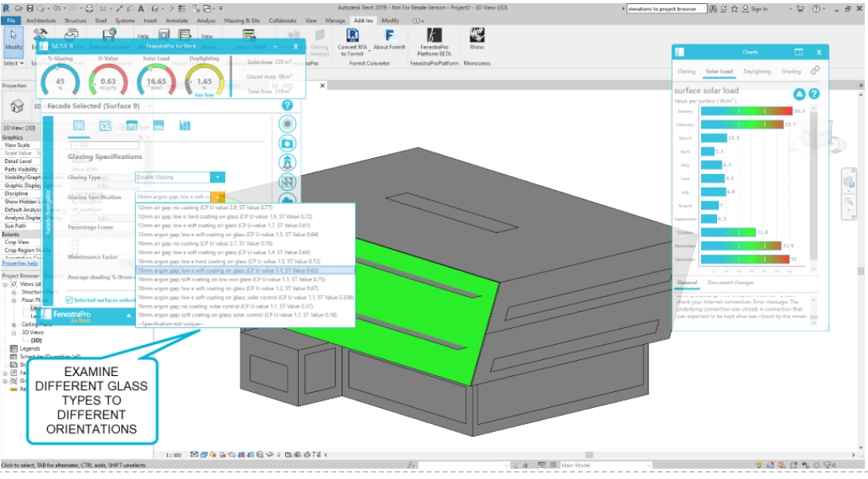868x479 pixels.
Task: Click the first hatched facade tab icon
Action: [x=79, y=126]
